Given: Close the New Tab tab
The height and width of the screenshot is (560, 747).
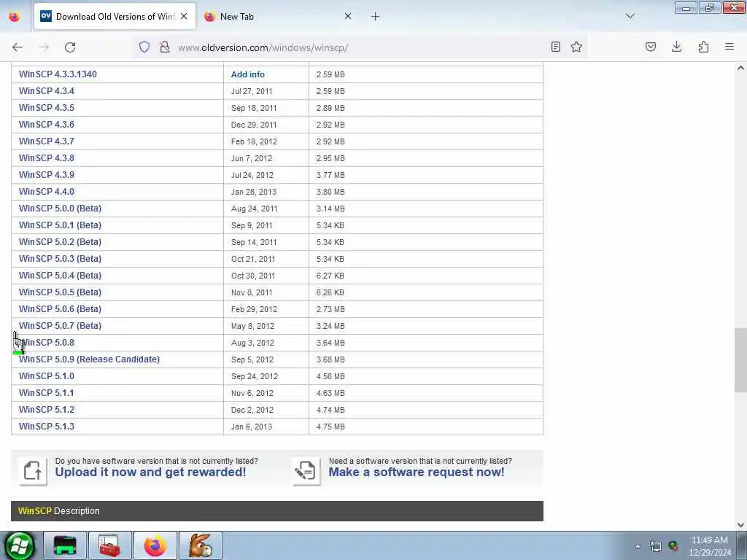Looking at the screenshot, I should (348, 16).
